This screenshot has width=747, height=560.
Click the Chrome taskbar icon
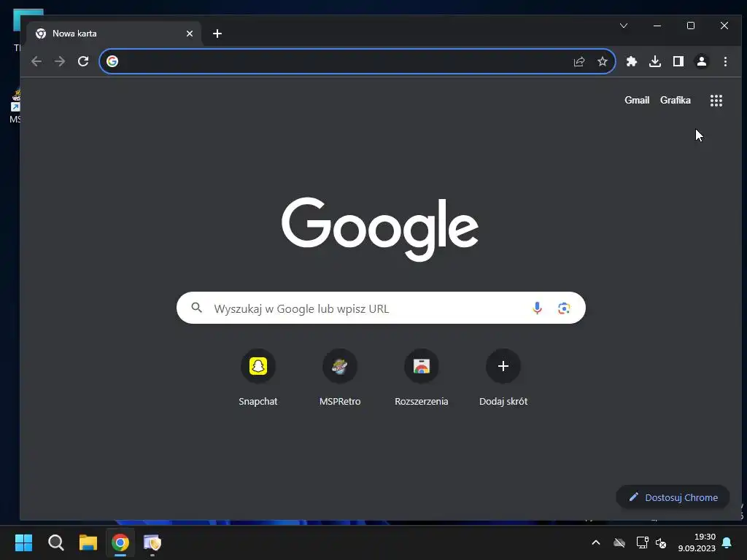coord(120,542)
